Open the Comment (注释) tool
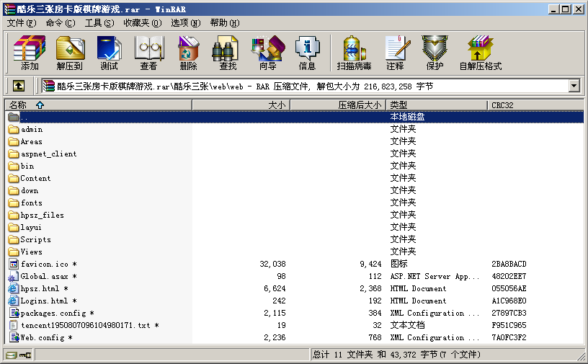588x364 pixels. (395, 53)
